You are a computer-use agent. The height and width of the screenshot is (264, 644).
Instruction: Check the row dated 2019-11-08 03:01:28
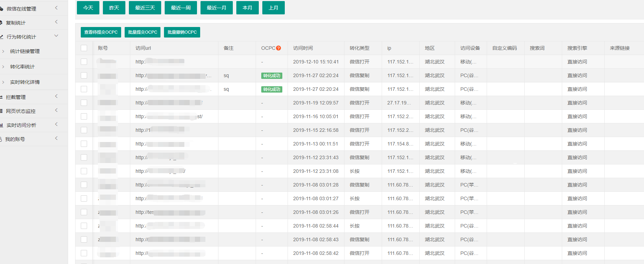[x=84, y=185]
